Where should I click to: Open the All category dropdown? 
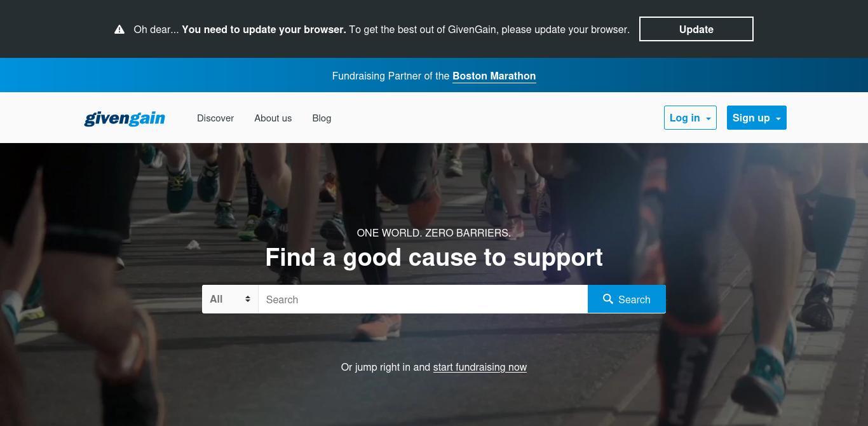[230, 299]
